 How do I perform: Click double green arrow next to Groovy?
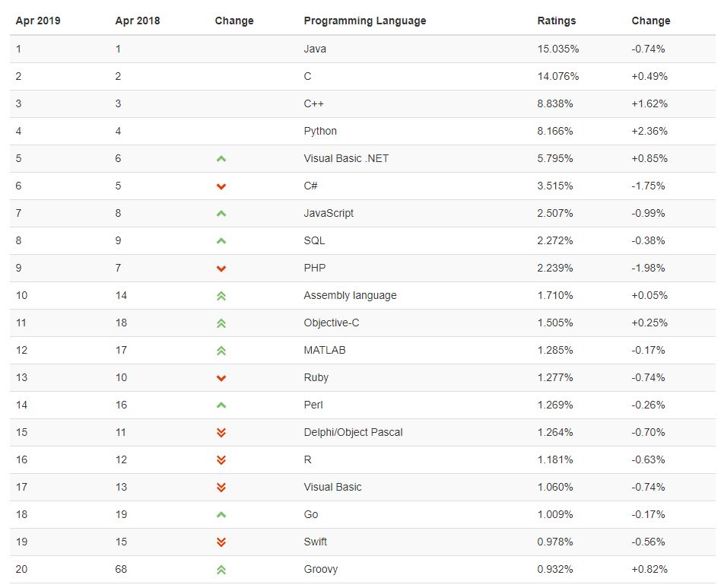221,570
